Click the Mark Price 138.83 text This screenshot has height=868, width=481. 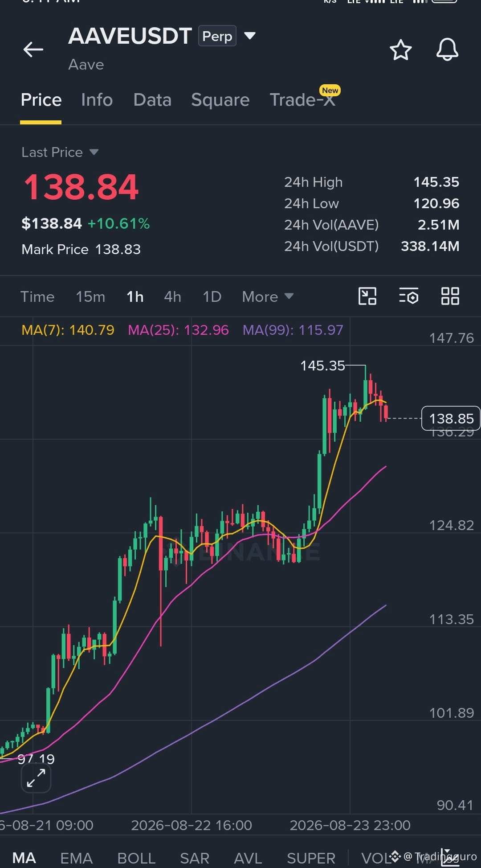pyautogui.click(x=81, y=249)
